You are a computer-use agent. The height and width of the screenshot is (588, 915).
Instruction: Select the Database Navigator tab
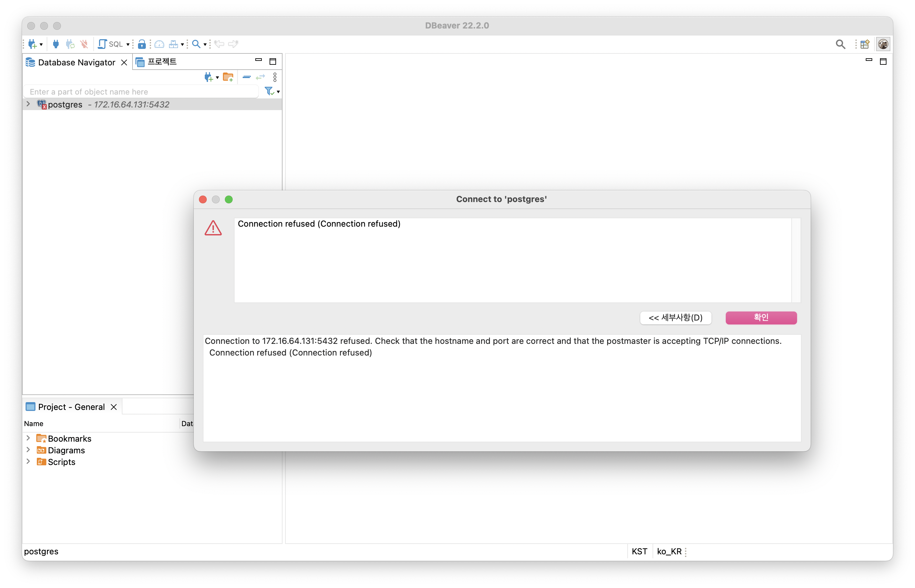pos(76,62)
